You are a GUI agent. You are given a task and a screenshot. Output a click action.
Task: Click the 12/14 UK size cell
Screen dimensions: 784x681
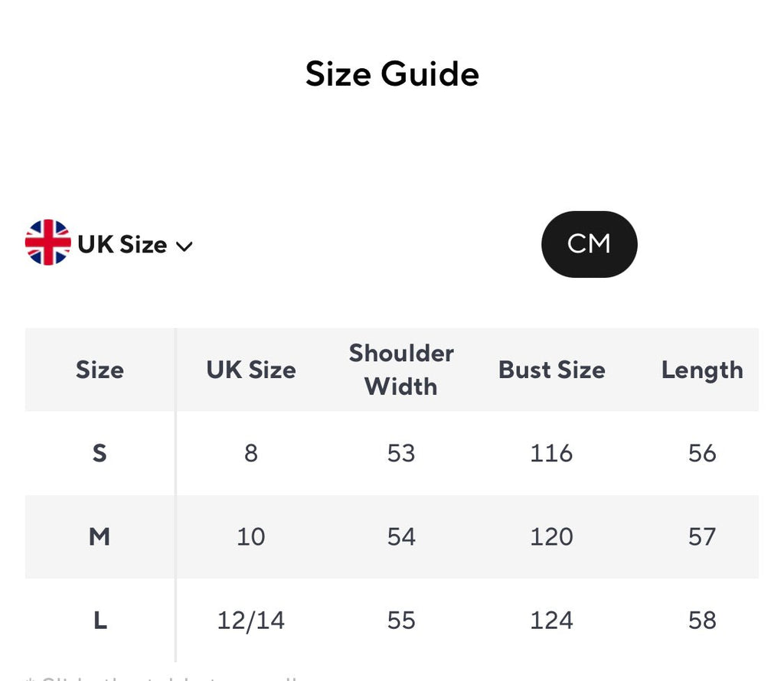point(250,621)
